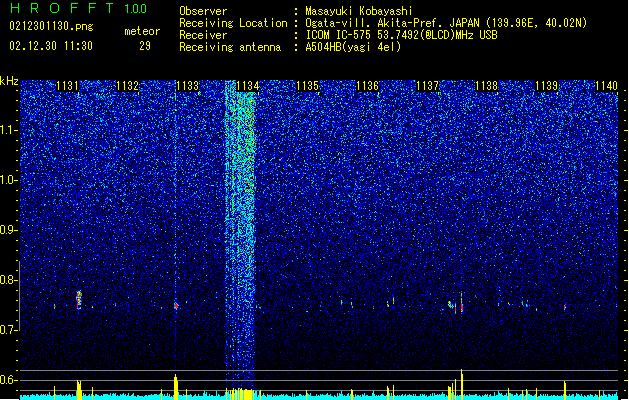This screenshot has width=629, height=400.
Task: Click the 1.1 kHz axis label
Action: pyautogui.click(x=9, y=130)
